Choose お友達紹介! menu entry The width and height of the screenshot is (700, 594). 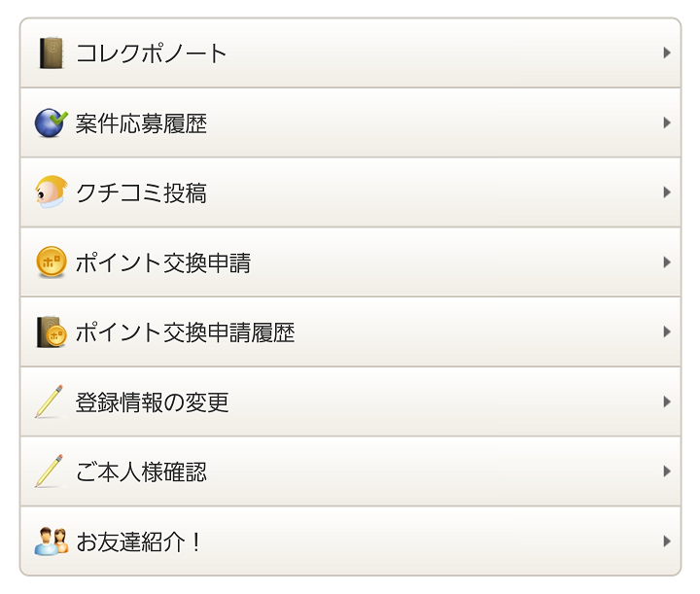coord(350,541)
